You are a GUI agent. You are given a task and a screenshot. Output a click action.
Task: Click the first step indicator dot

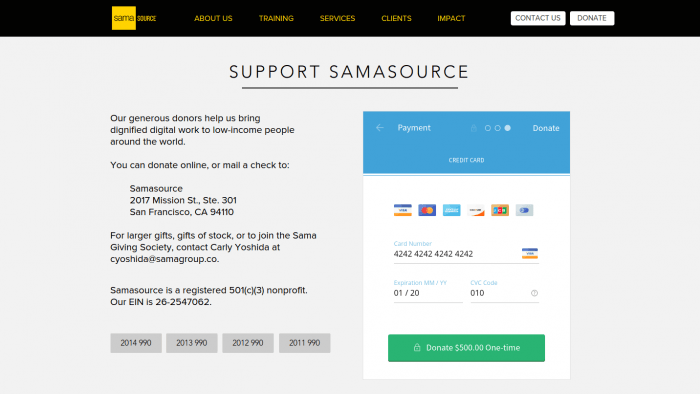tap(488, 128)
